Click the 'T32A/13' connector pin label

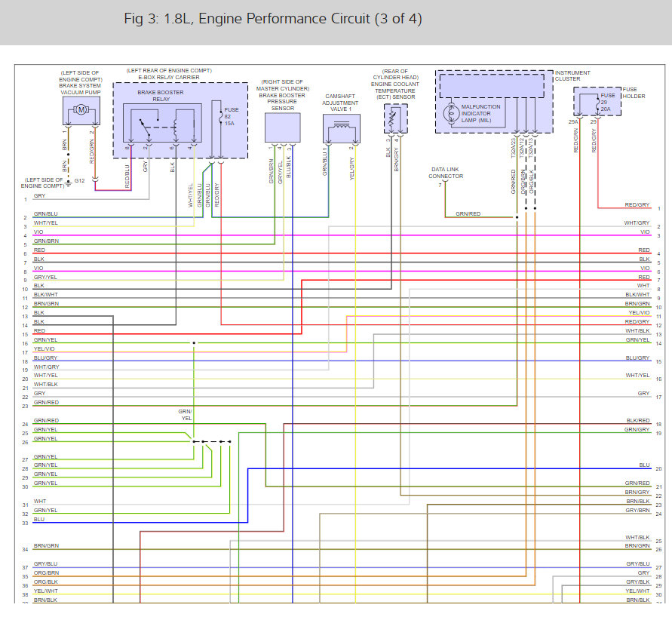click(x=530, y=148)
